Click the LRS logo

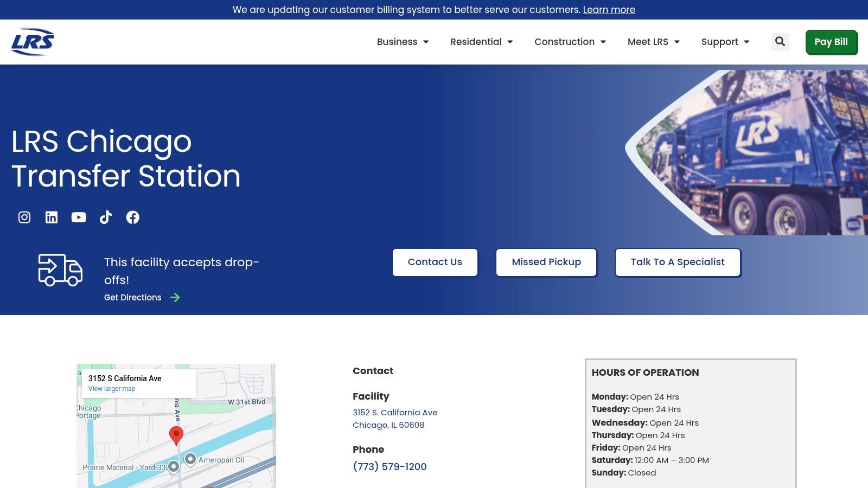tap(33, 42)
